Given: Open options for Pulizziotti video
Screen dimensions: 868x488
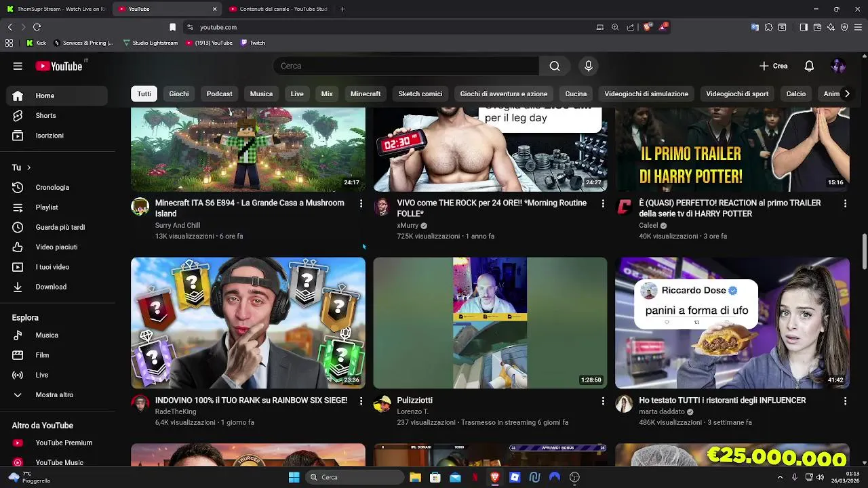Looking at the screenshot, I should (603, 401).
